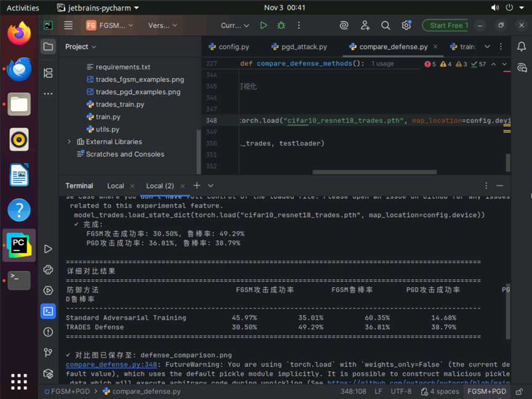
Task: Select the Local terminal tab
Action: point(116,186)
